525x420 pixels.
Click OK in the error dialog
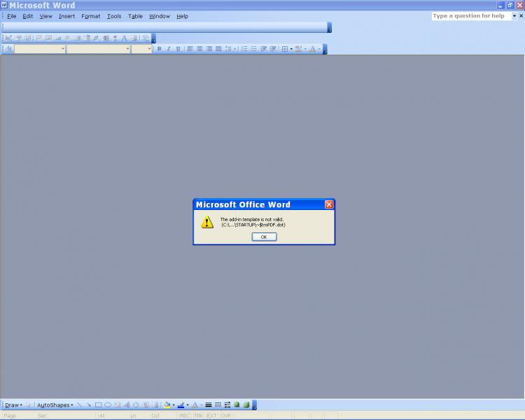(264, 237)
